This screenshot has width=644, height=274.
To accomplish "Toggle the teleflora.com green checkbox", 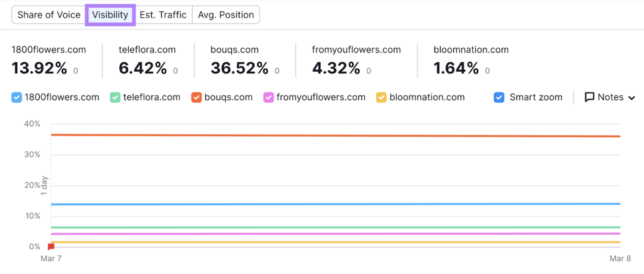I will click(x=115, y=97).
